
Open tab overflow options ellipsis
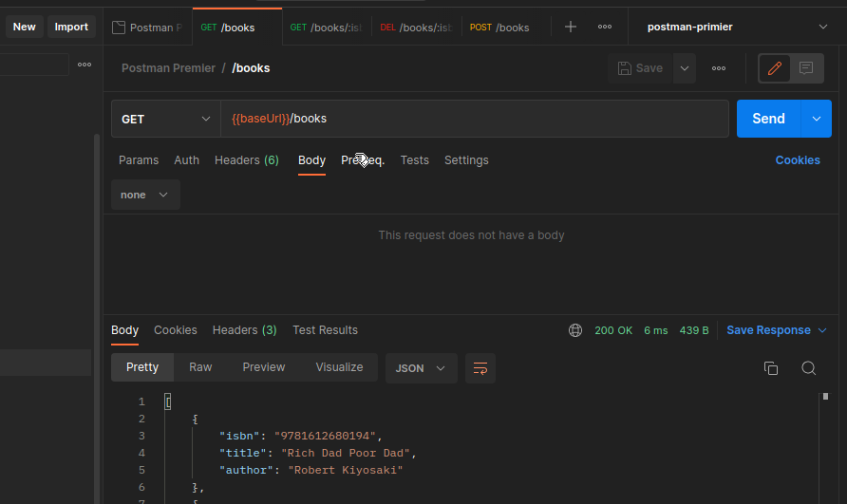pyautogui.click(x=605, y=27)
